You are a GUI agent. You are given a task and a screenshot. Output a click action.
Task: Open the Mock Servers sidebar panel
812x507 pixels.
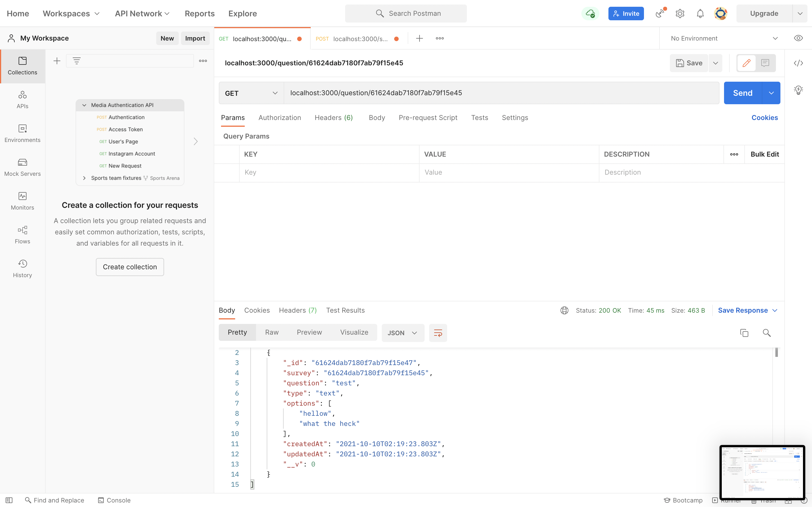[23, 167]
